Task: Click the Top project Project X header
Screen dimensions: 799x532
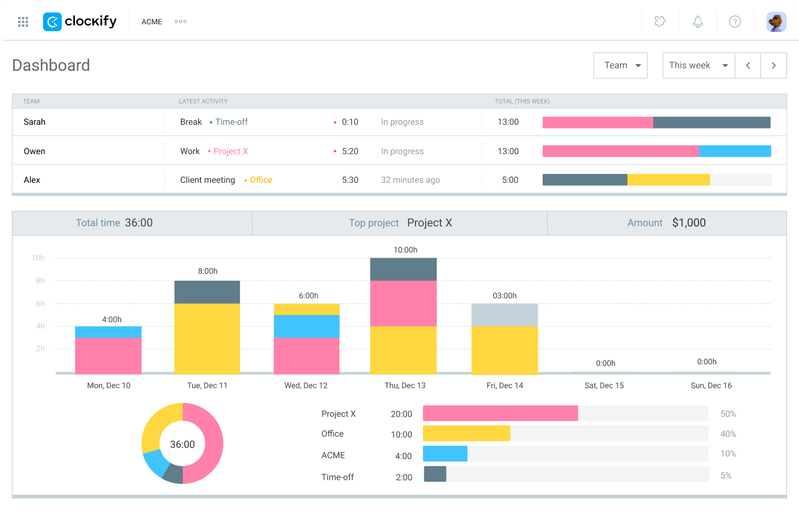Action: 400,223
